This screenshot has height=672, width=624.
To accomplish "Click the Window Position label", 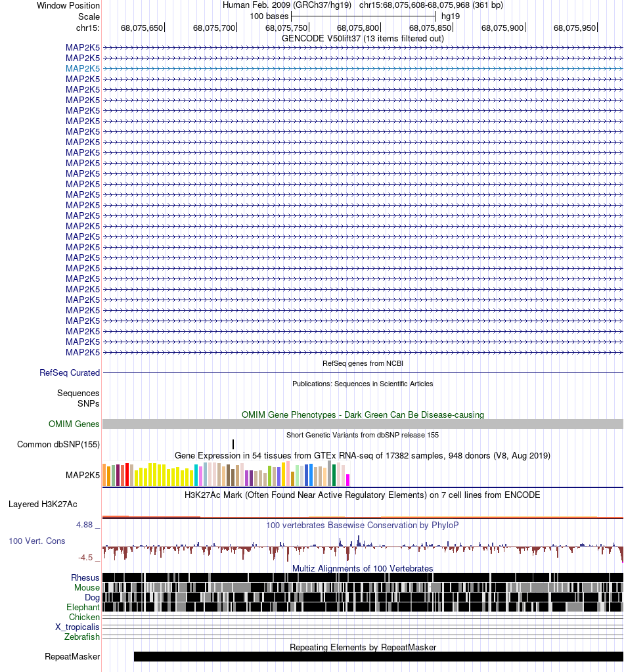I will point(68,5).
